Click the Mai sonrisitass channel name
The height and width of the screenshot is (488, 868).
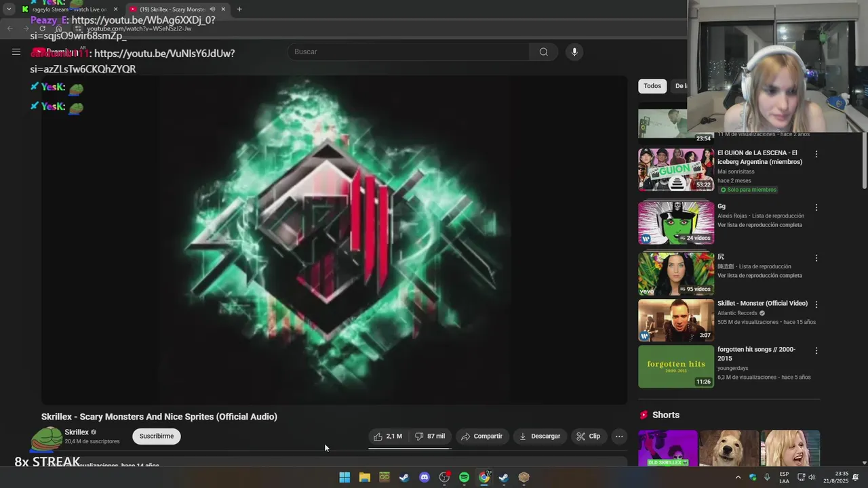tap(736, 171)
